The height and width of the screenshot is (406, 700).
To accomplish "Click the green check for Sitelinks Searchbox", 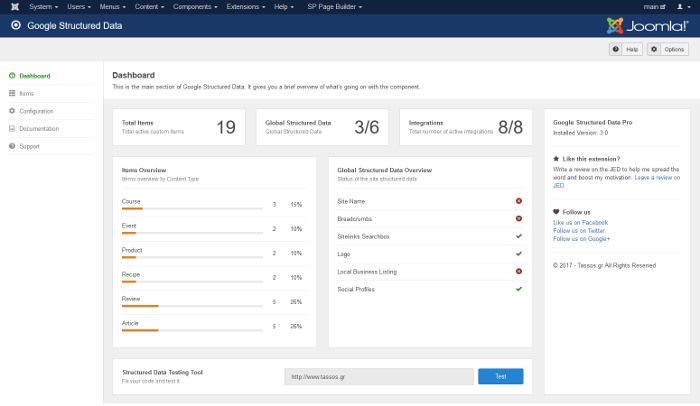I will 519,236.
